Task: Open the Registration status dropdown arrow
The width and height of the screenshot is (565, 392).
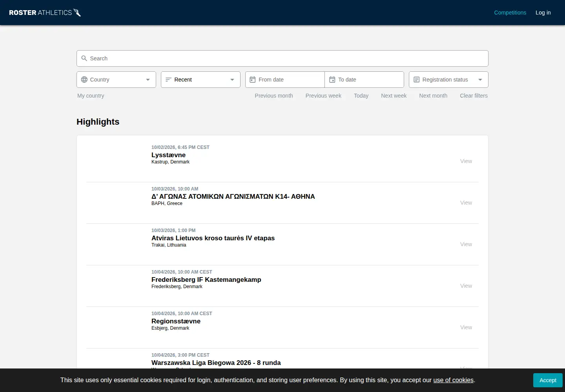Action: coord(480,80)
